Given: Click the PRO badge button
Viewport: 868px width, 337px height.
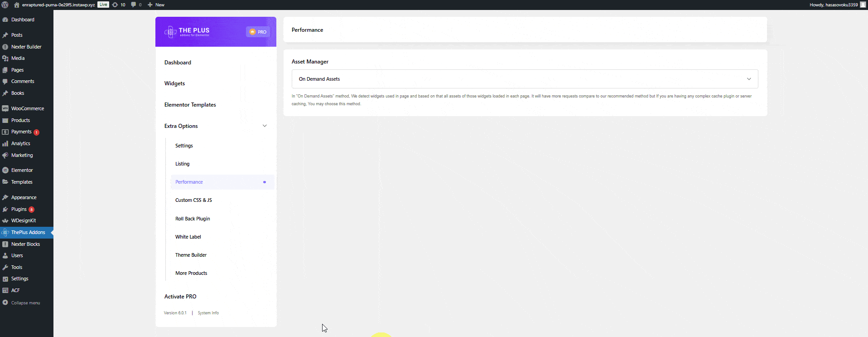Looking at the screenshot, I should (x=258, y=32).
